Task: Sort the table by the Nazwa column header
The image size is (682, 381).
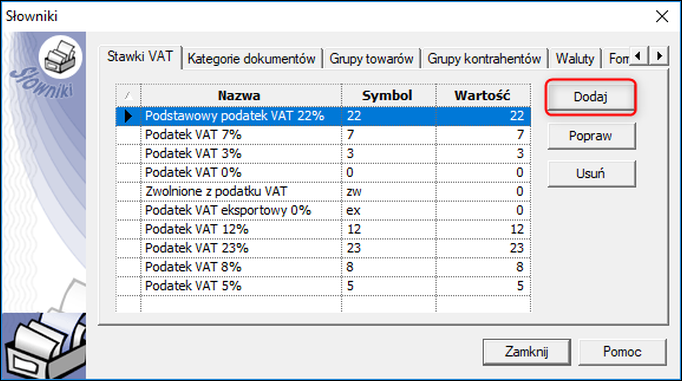Action: [x=241, y=95]
